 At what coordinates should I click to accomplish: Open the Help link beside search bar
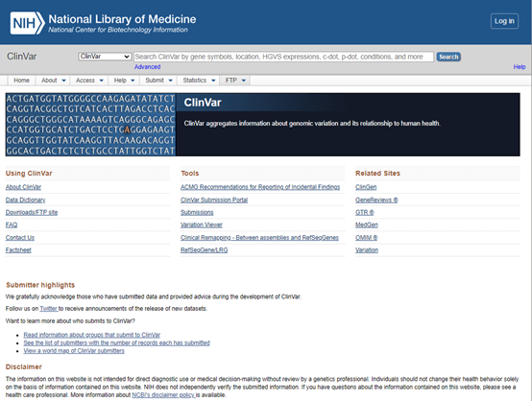[x=520, y=67]
